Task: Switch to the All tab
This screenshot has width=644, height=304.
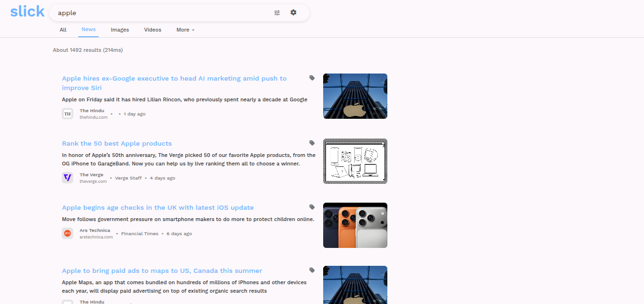Action: click(x=63, y=30)
